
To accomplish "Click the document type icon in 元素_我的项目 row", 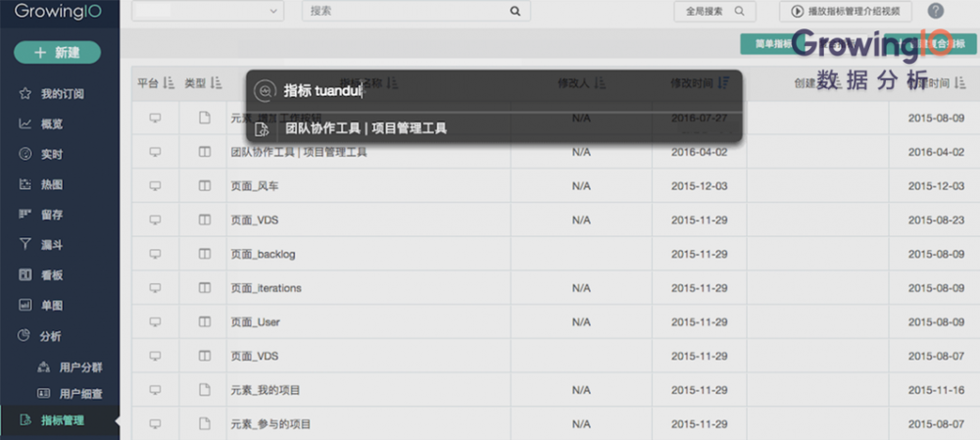I will 205,389.
